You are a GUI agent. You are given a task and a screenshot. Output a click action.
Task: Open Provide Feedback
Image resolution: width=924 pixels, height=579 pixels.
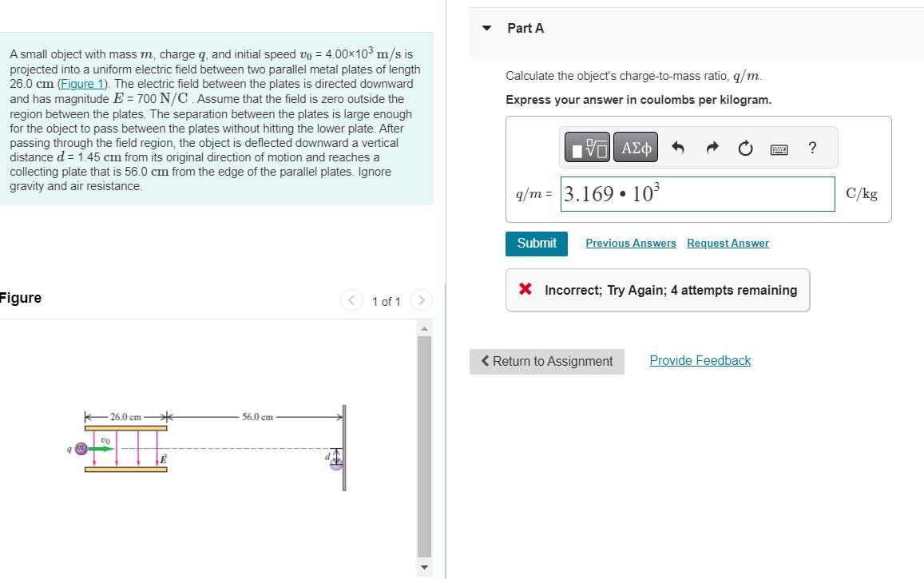tap(700, 360)
